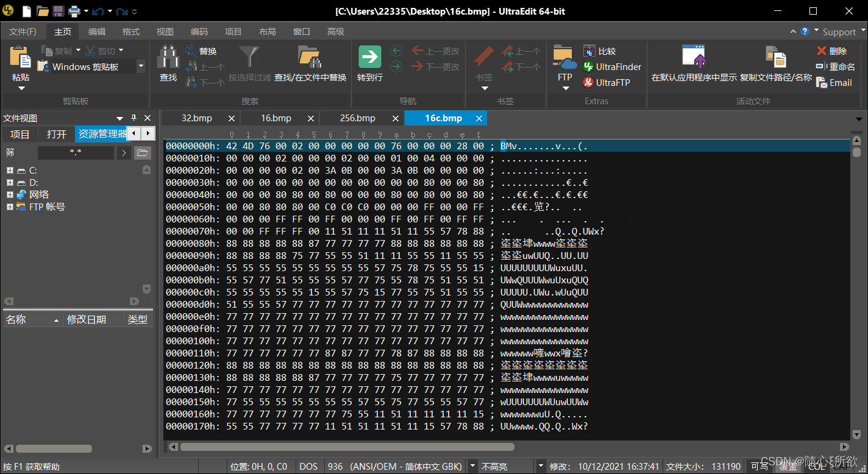Click the Save floppy disk icon

[x=59, y=11]
